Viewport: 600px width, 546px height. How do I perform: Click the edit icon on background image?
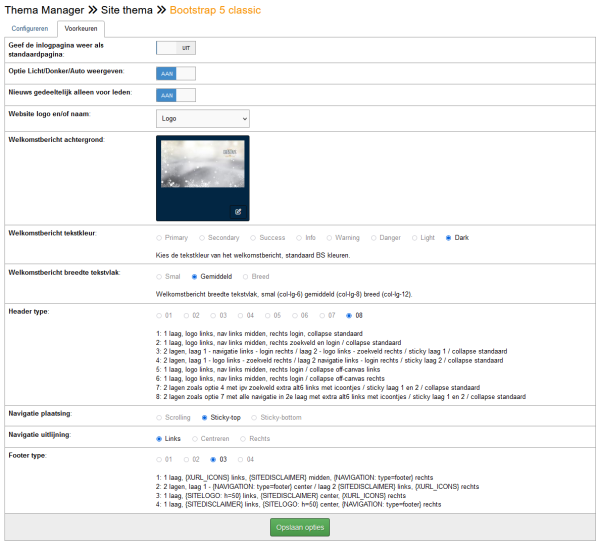point(238,212)
